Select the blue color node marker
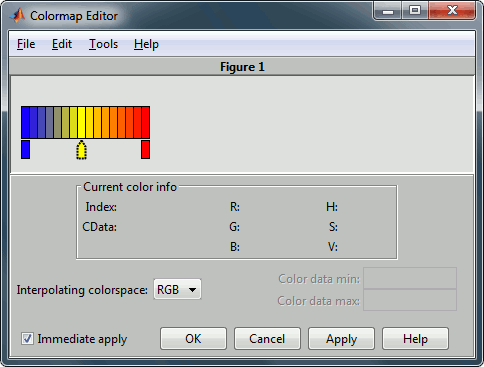 pos(26,149)
